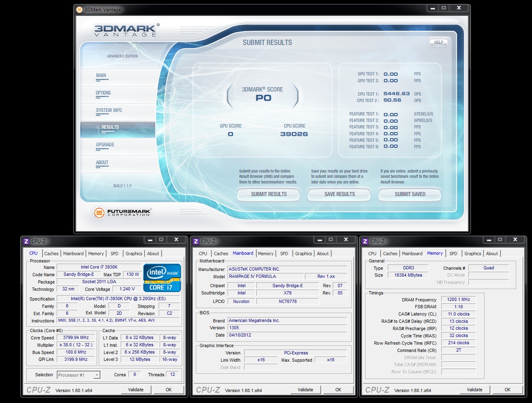The height and width of the screenshot is (403, 532).
Task: Select CPU tab in Mainboard CPU-Z window
Action: tap(203, 254)
